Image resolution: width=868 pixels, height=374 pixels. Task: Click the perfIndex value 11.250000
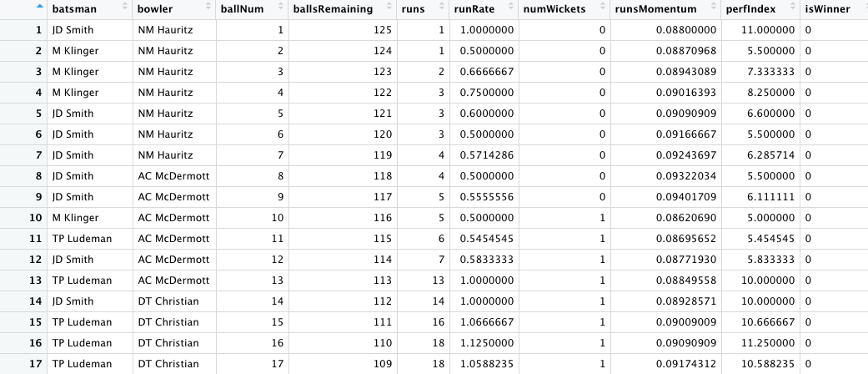(x=764, y=343)
